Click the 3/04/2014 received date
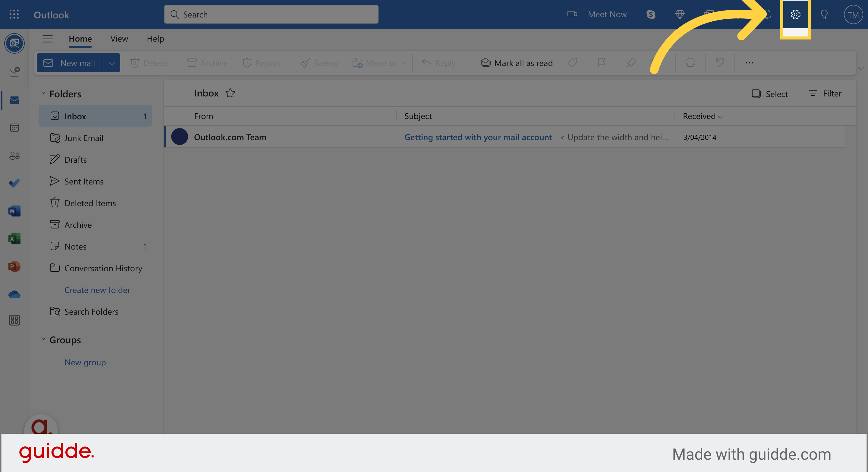The image size is (868, 472). [x=700, y=137]
